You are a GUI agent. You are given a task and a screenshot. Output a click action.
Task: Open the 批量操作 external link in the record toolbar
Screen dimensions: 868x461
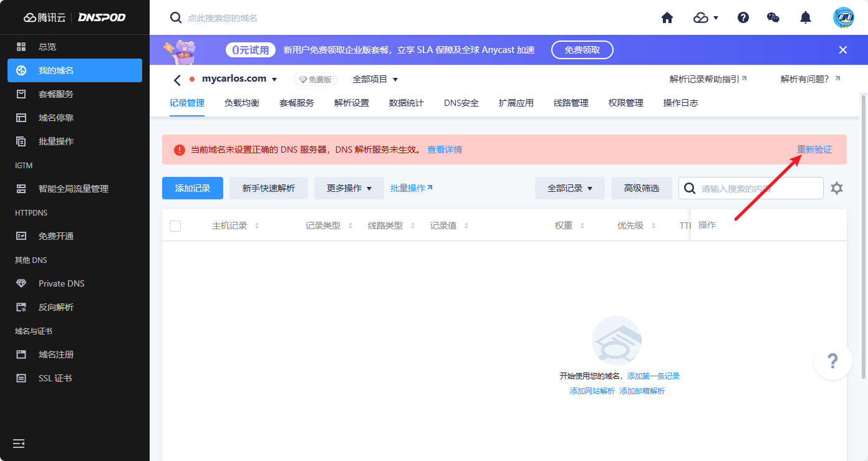[412, 188]
